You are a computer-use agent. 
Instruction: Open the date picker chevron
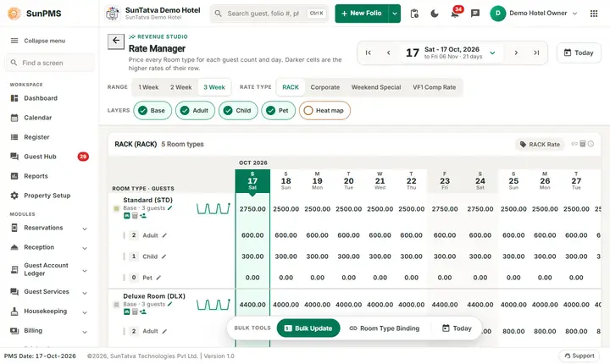[492, 52]
